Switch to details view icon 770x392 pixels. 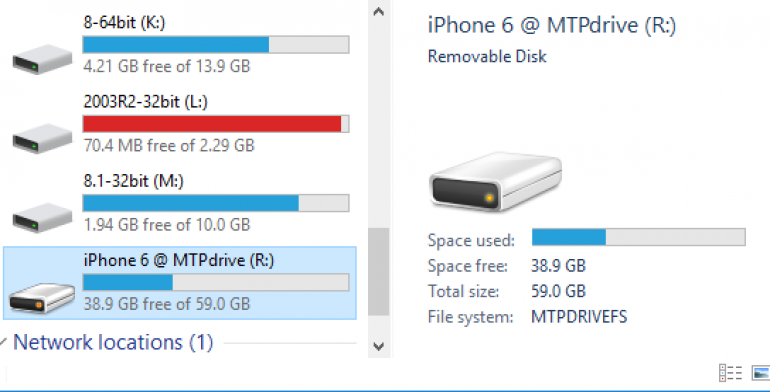730,373
